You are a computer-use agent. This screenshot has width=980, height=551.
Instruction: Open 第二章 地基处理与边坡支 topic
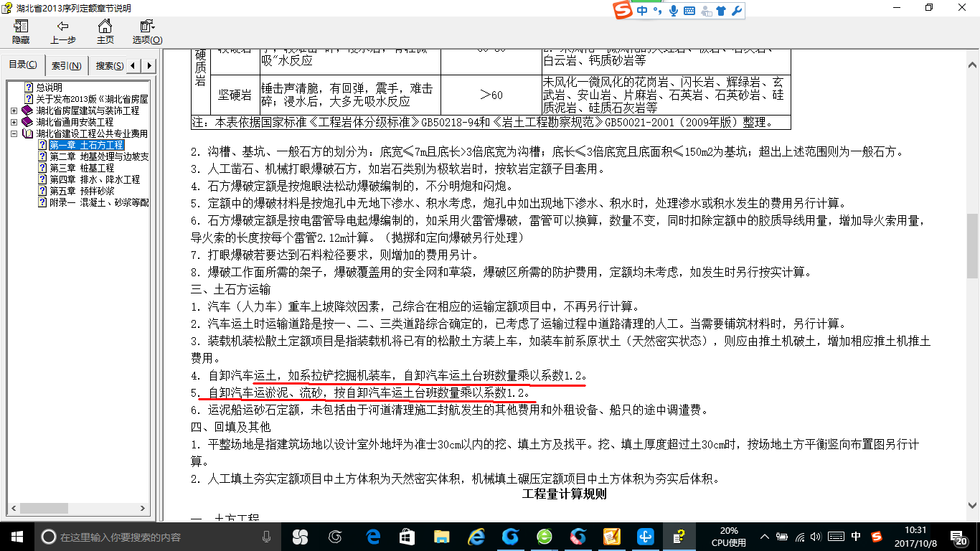tap(98, 156)
